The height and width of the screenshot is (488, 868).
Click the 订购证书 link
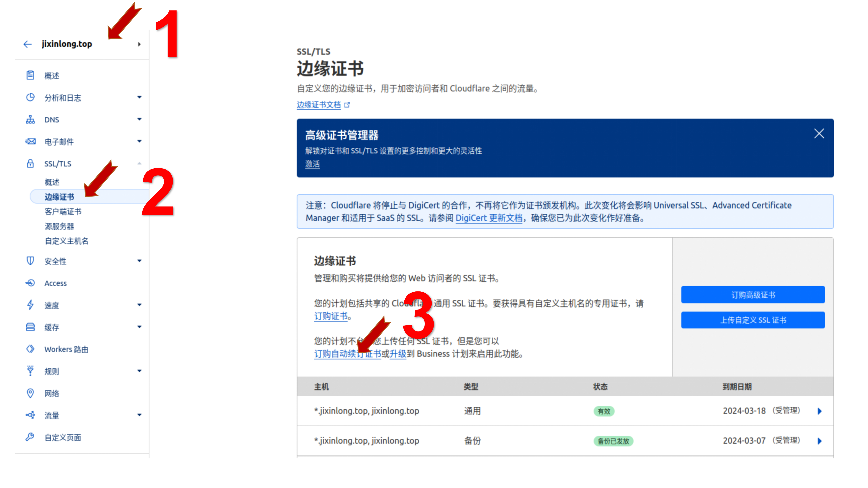coord(331,316)
